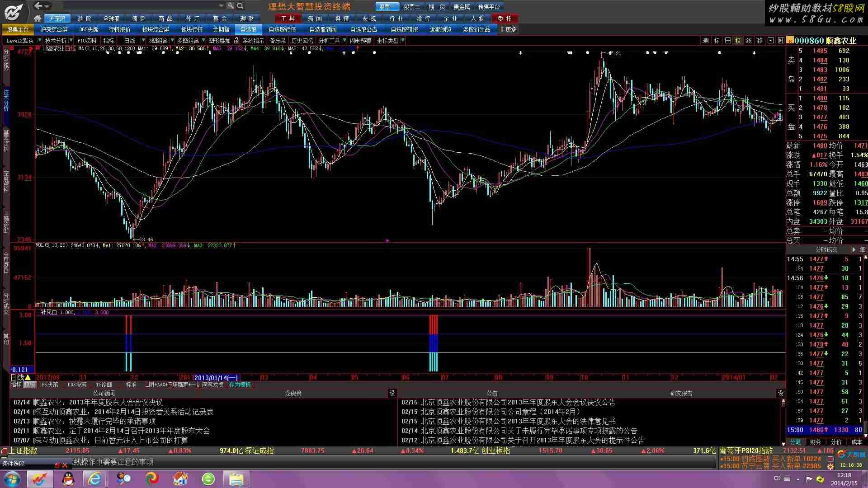Screen dimensions: 868x488
Task: Click the 设 settings button in reports panel
Action: [780, 393]
